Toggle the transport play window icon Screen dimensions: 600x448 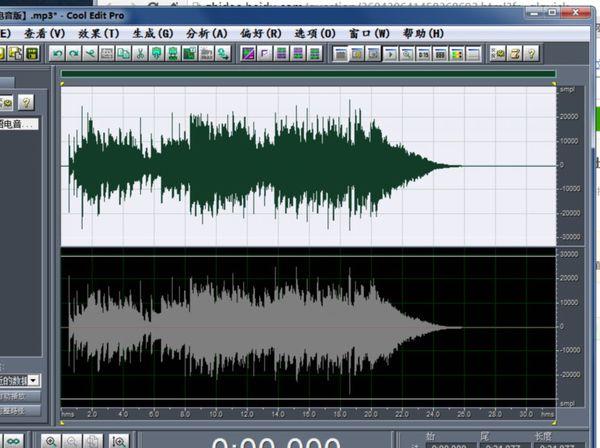pos(390,54)
